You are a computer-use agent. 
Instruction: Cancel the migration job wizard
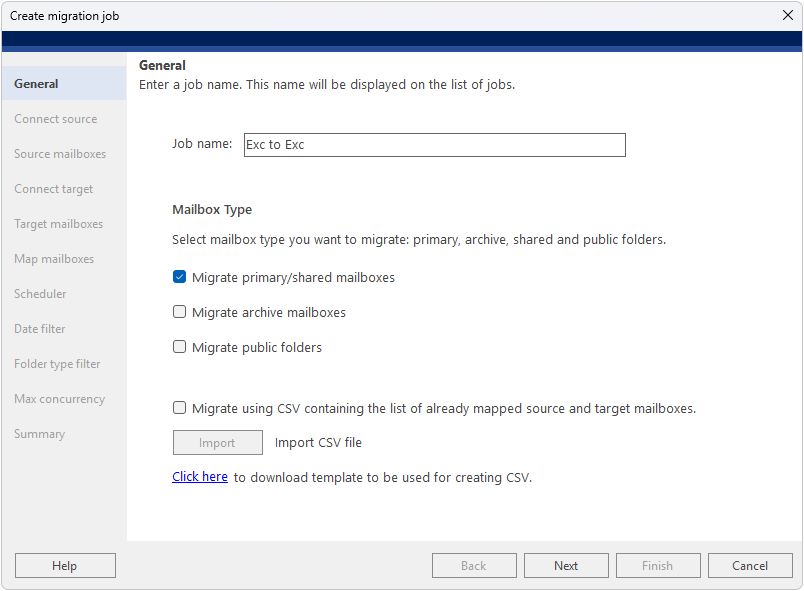coord(750,566)
